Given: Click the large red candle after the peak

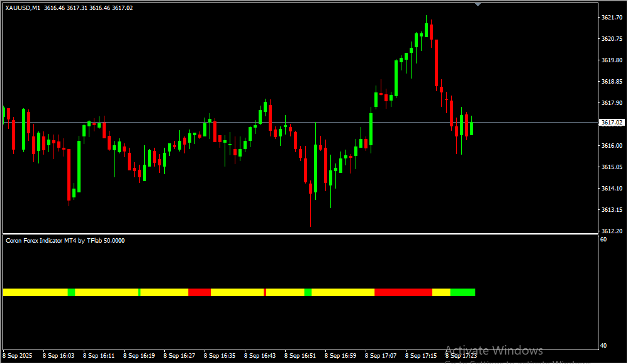Looking at the screenshot, I should click(x=435, y=63).
